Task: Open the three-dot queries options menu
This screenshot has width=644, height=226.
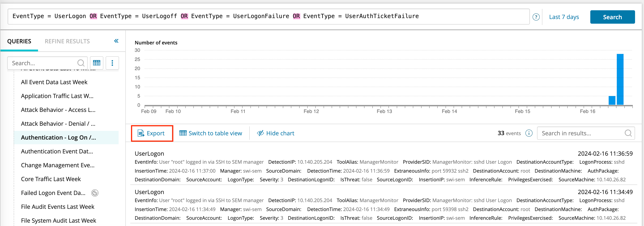Action: click(112, 63)
